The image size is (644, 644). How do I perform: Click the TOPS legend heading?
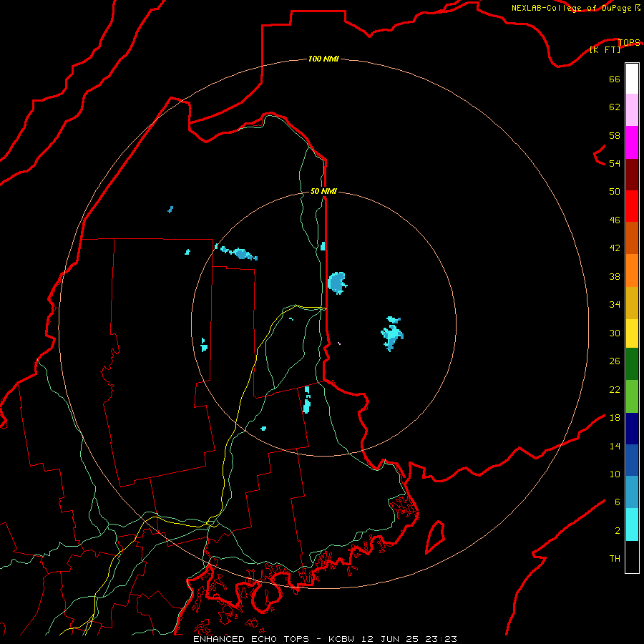pos(629,42)
